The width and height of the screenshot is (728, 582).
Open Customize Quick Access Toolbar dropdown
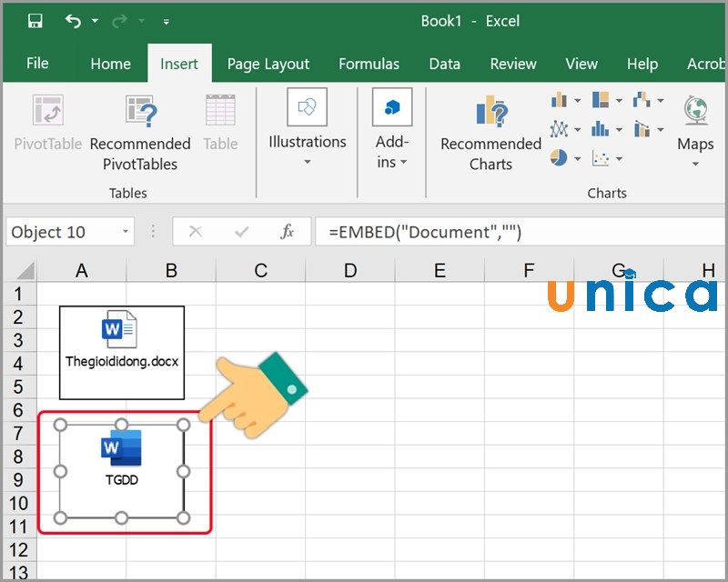pyautogui.click(x=166, y=21)
